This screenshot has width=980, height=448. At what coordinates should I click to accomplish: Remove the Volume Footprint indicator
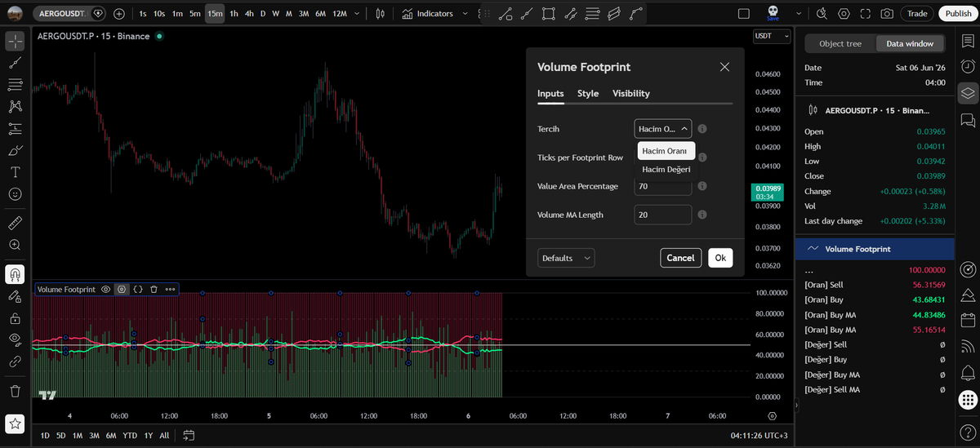154,289
